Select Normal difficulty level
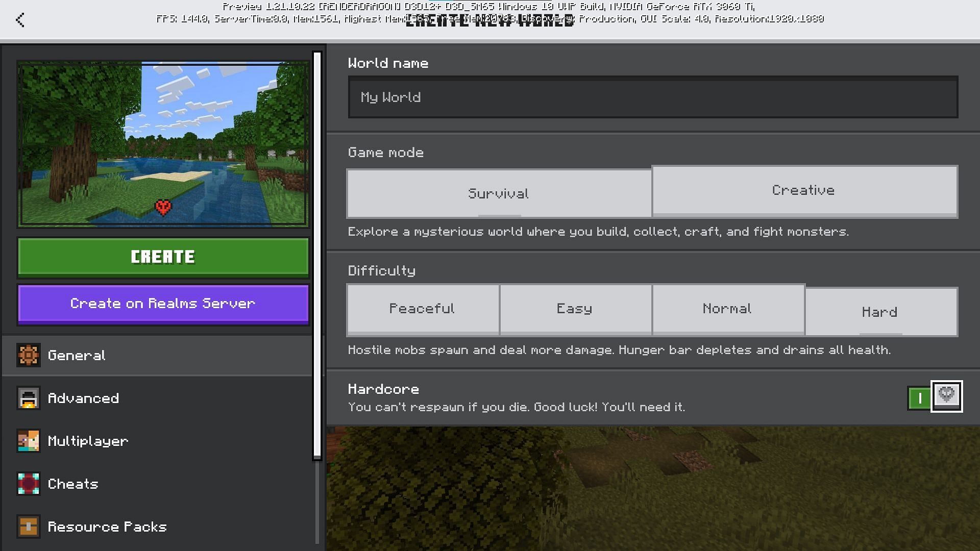Viewport: 980px width, 551px height. point(727,308)
